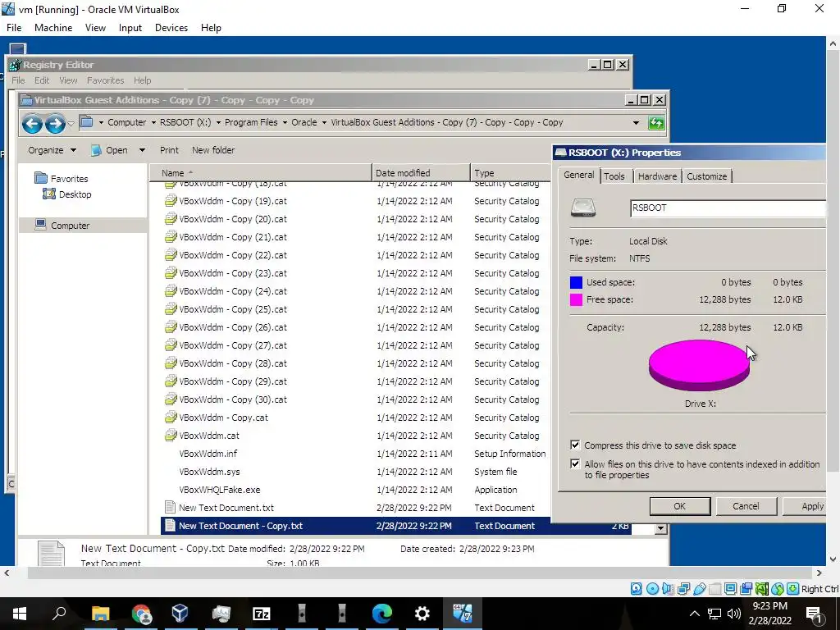Click Apply in RSBOOT Properties
Screen dimensions: 840x630
[806, 506]
